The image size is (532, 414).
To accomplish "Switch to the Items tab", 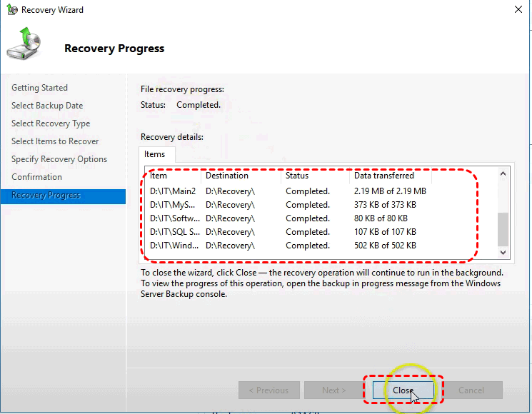I will click(x=155, y=154).
